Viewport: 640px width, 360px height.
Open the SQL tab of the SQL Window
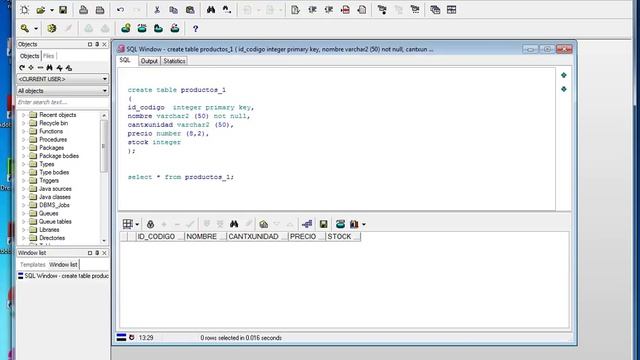125,60
